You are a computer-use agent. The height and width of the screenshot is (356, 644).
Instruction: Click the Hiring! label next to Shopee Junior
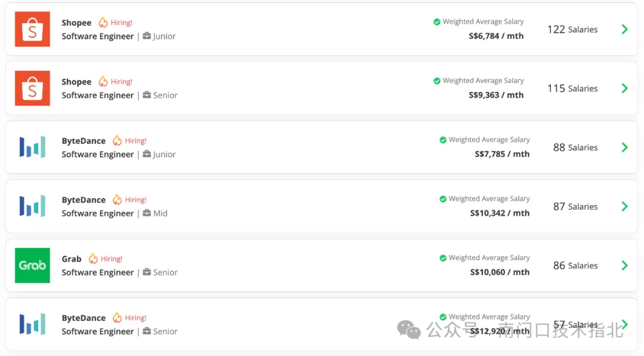click(x=121, y=23)
